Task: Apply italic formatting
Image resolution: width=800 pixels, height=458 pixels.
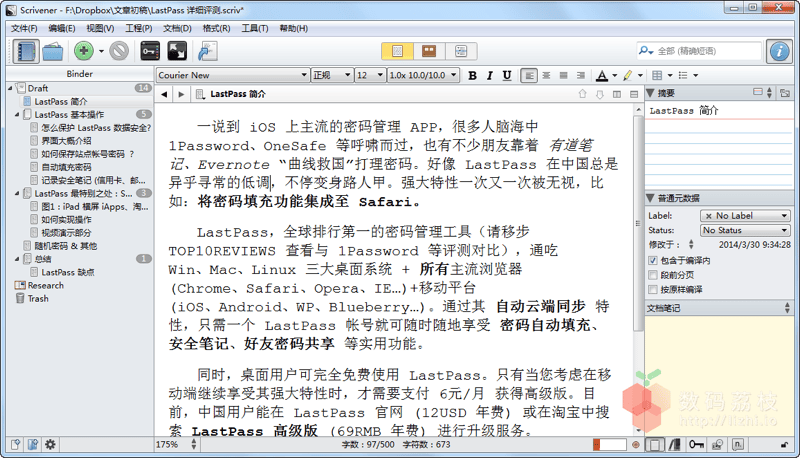Action: [x=490, y=75]
